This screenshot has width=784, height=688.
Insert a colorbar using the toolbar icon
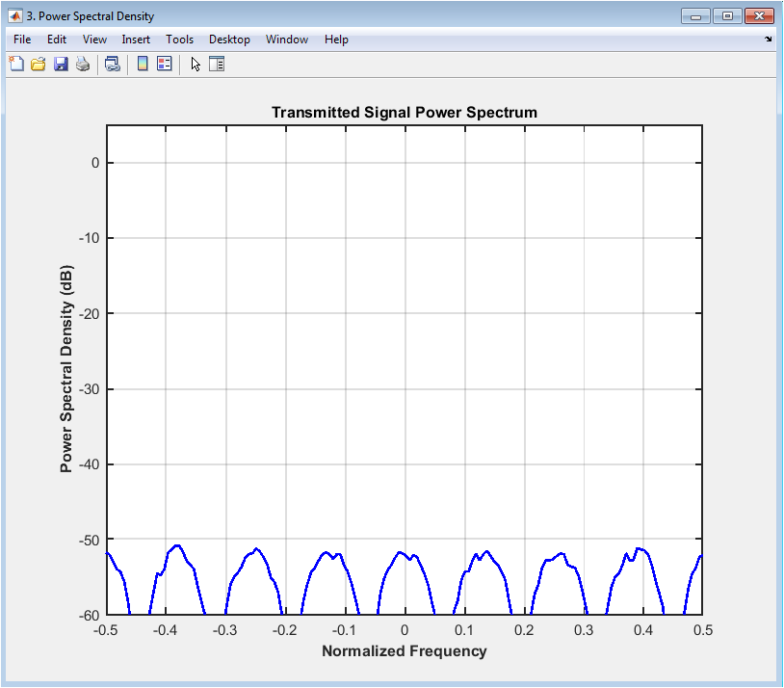(142, 65)
